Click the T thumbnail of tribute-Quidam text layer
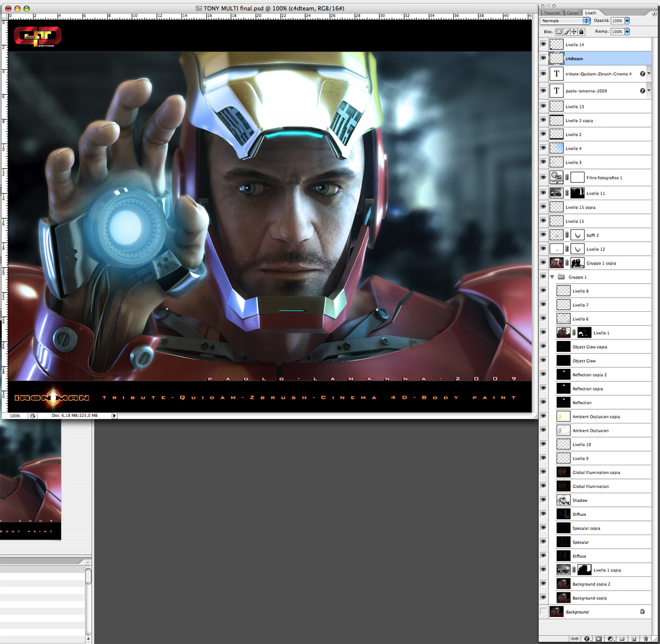This screenshot has width=660, height=644. [556, 74]
